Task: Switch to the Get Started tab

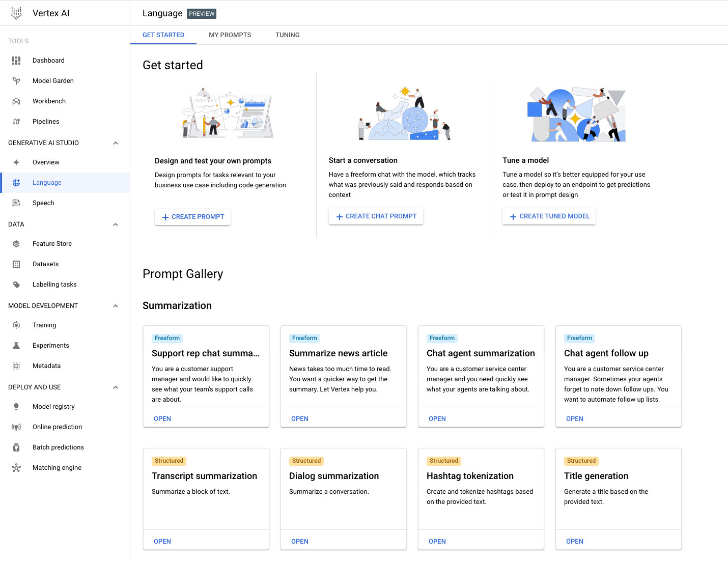Action: (163, 35)
